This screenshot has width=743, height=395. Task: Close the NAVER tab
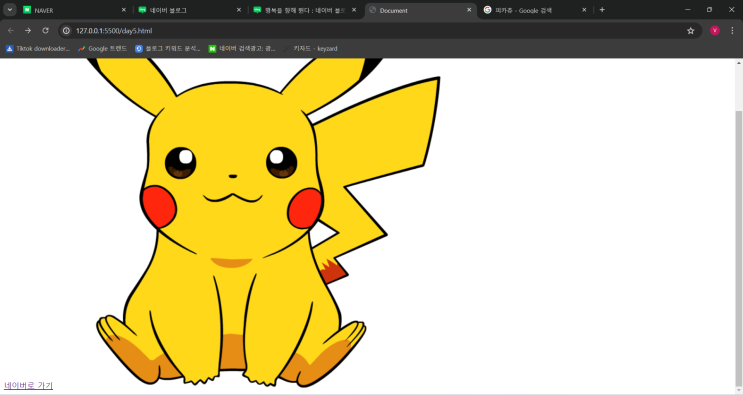coord(124,10)
